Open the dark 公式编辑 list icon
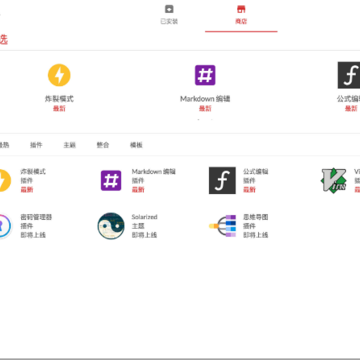This screenshot has width=360, height=360. coord(222,180)
